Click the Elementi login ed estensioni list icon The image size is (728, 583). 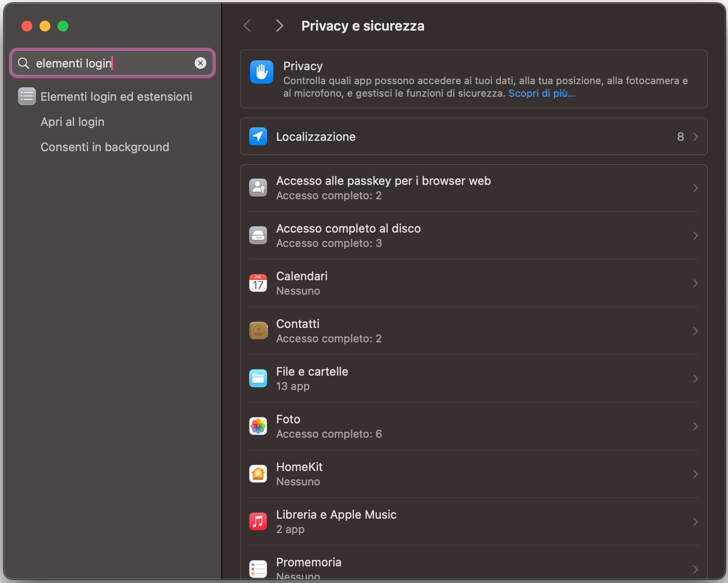pos(27,96)
